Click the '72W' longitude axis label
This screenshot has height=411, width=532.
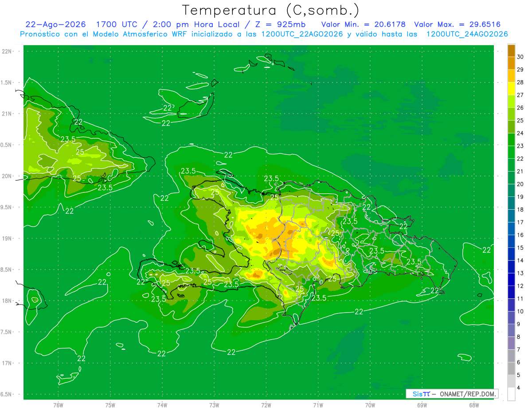266,405
